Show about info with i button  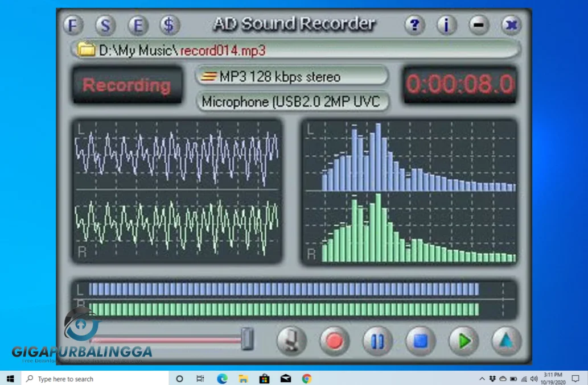coord(447,25)
